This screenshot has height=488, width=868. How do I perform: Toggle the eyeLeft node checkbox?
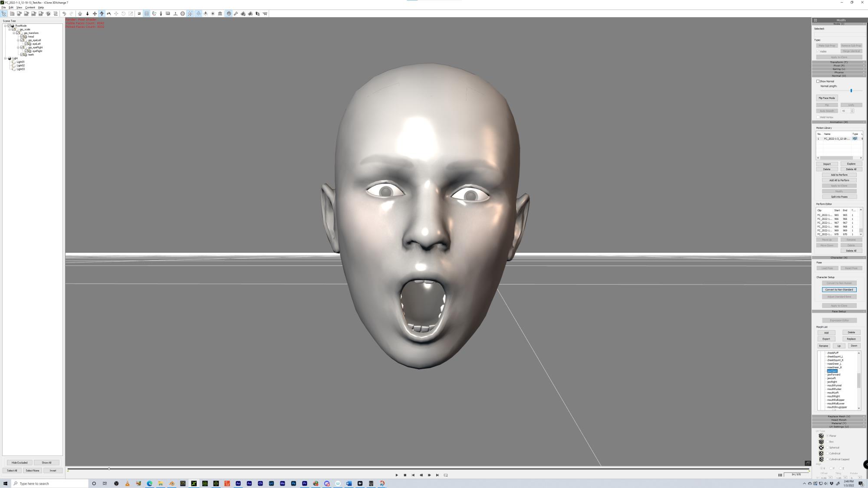point(26,44)
